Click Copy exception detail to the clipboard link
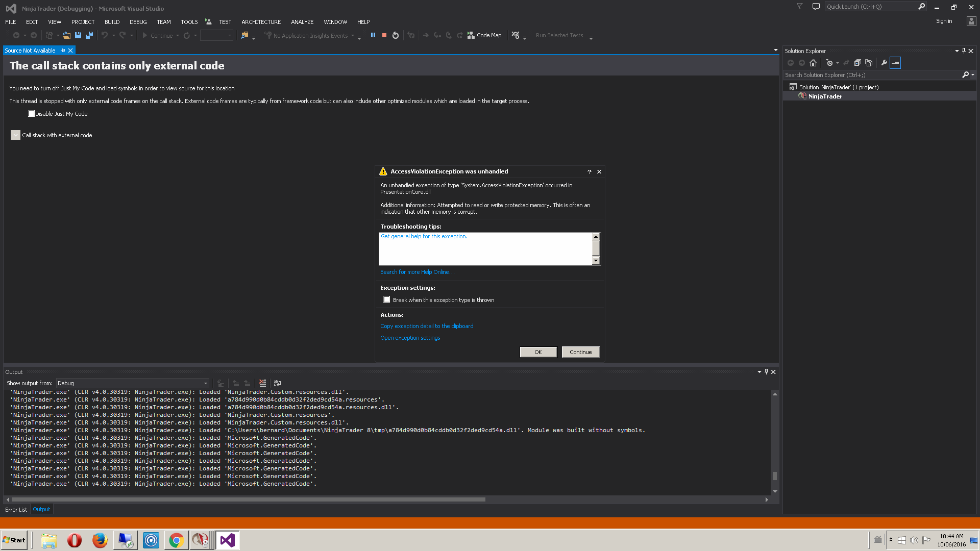 [x=427, y=326]
